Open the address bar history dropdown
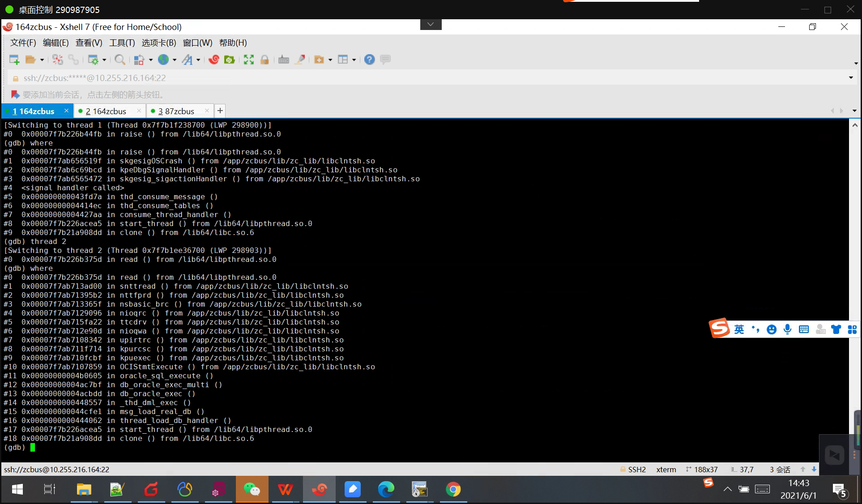The width and height of the screenshot is (862, 504). (x=851, y=78)
